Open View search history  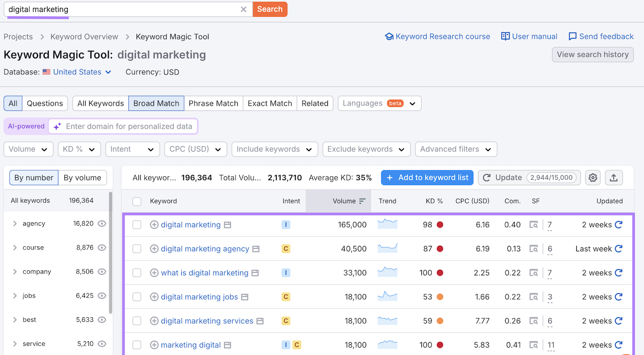[x=592, y=54]
